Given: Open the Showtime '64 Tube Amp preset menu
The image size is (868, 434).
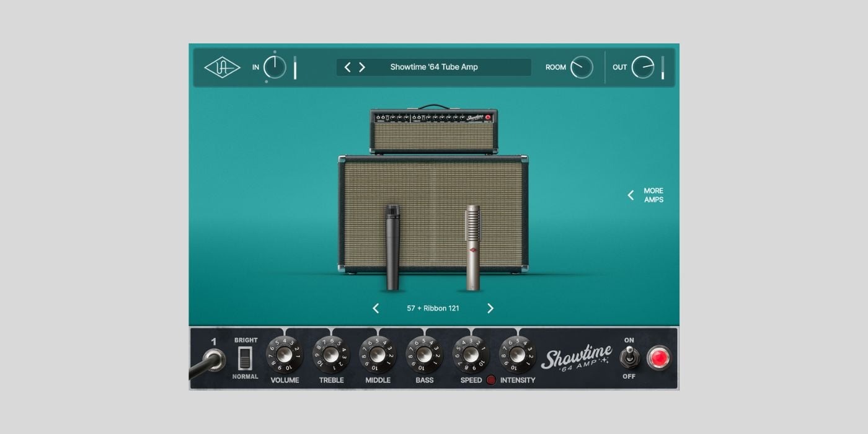Looking at the screenshot, I should (x=434, y=67).
